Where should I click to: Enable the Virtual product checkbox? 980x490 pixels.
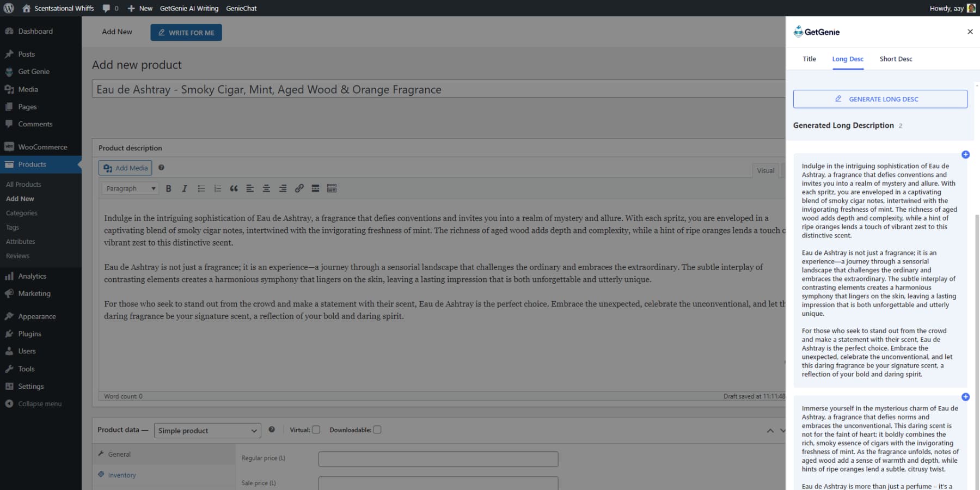coord(316,430)
